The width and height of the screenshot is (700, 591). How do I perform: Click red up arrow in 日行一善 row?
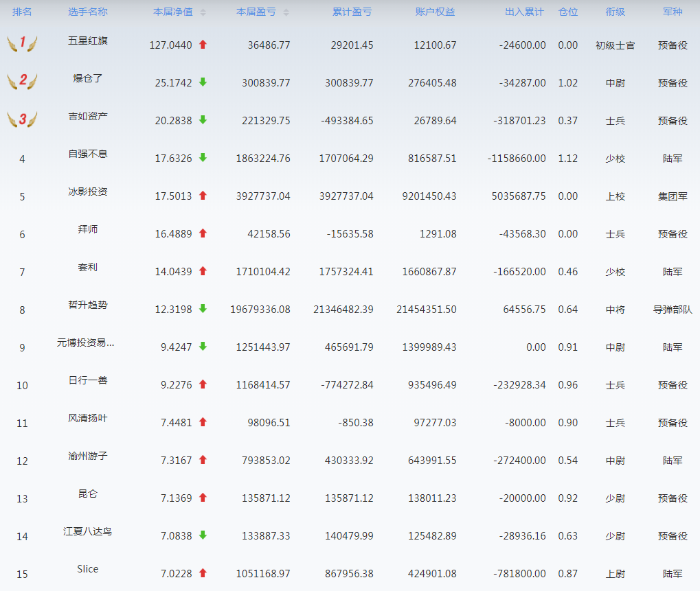(x=203, y=384)
